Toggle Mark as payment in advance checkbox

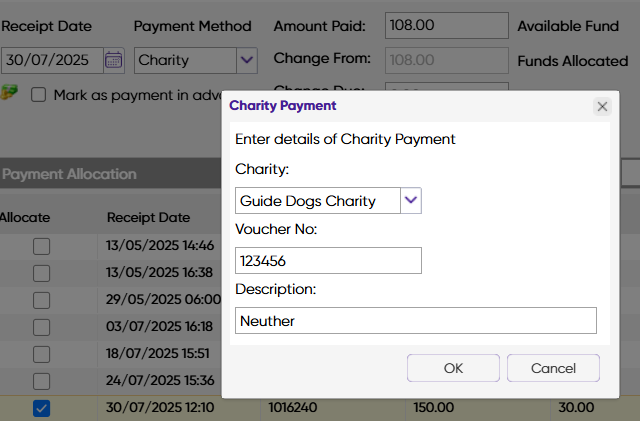click(39, 96)
